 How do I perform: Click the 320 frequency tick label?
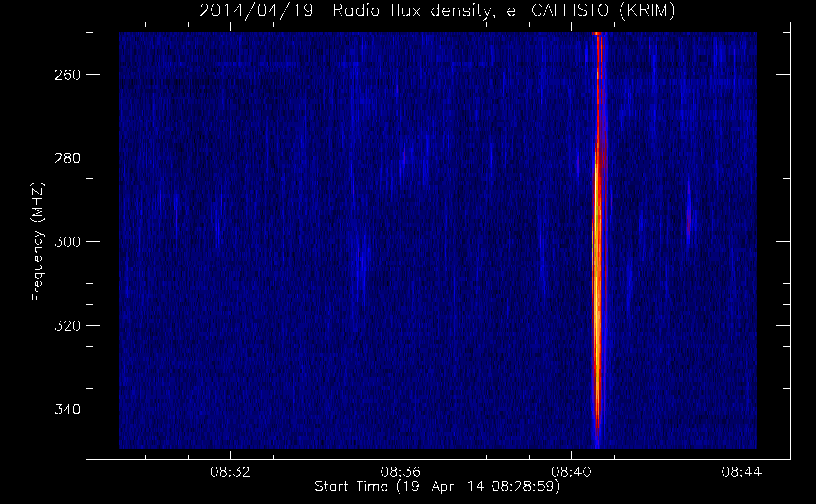(68, 326)
